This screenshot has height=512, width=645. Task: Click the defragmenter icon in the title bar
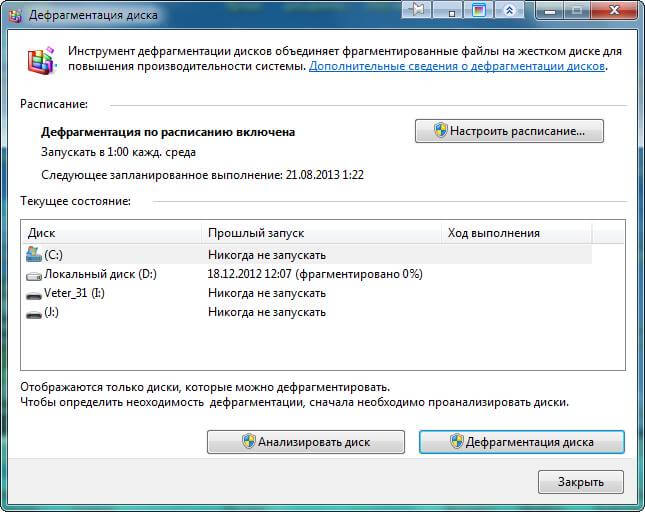click(x=15, y=15)
